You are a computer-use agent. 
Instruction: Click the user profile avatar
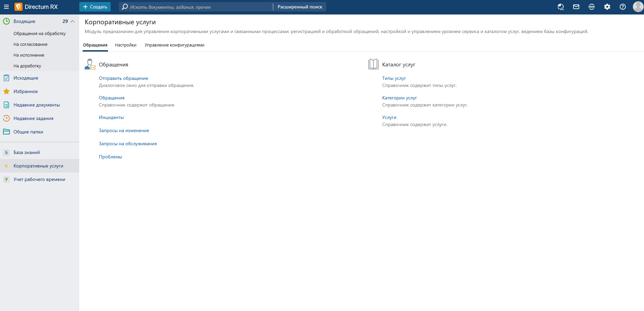click(x=638, y=7)
